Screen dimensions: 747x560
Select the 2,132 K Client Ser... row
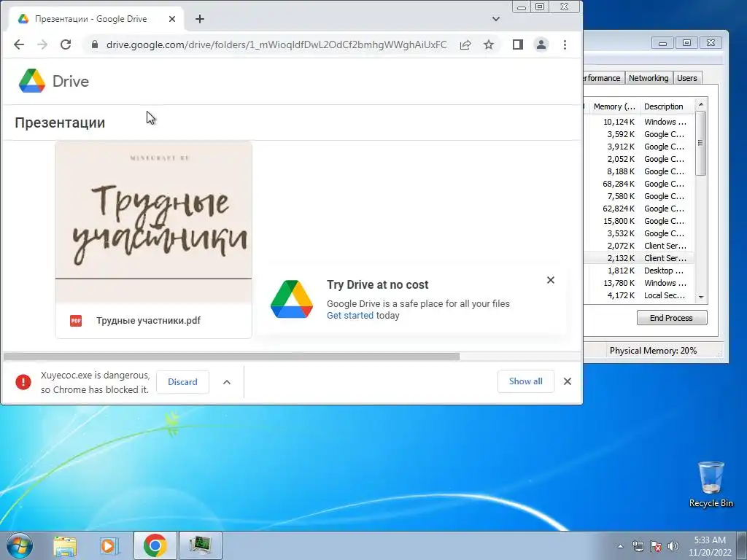[x=638, y=258]
